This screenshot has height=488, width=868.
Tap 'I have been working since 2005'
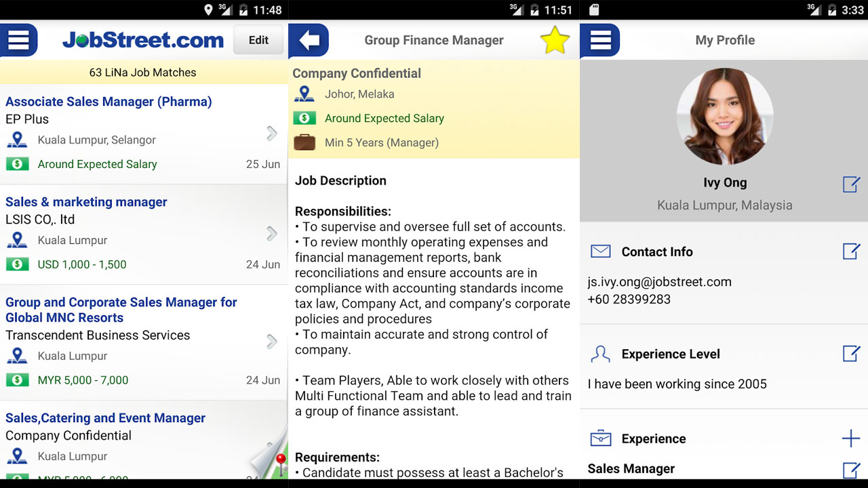point(677,384)
